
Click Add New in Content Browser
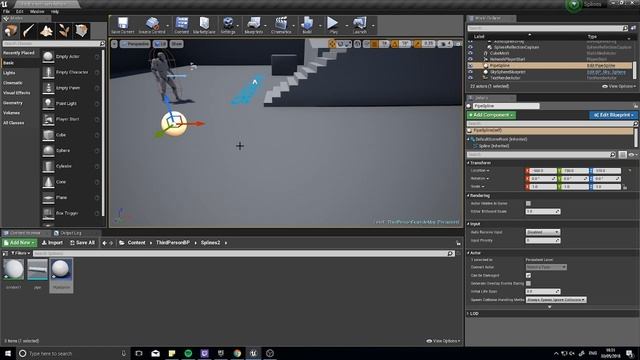pyautogui.click(x=19, y=243)
